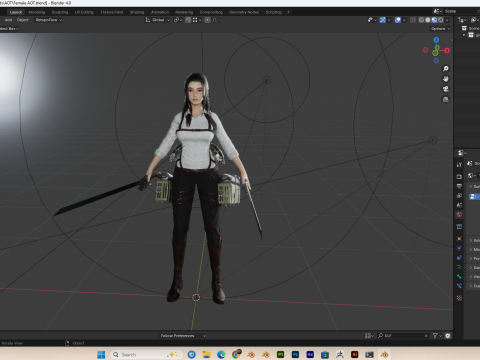Open the View Layer properties tab

pos(459,196)
